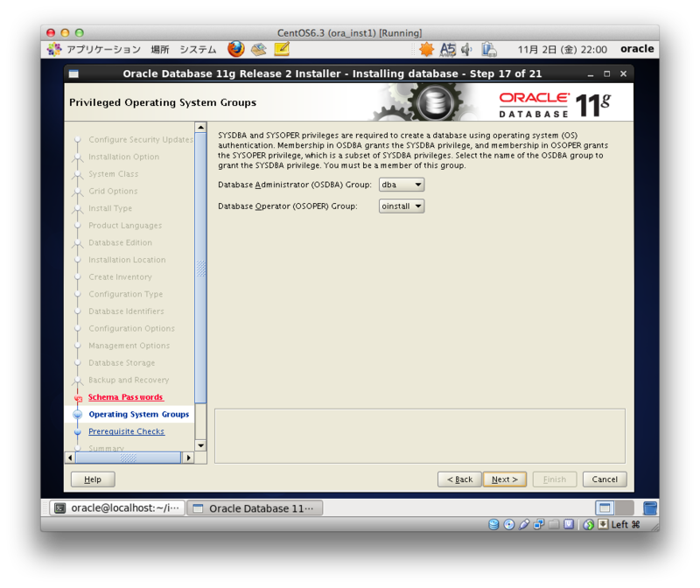
Task: Click the System Class step
Action: coord(114,173)
